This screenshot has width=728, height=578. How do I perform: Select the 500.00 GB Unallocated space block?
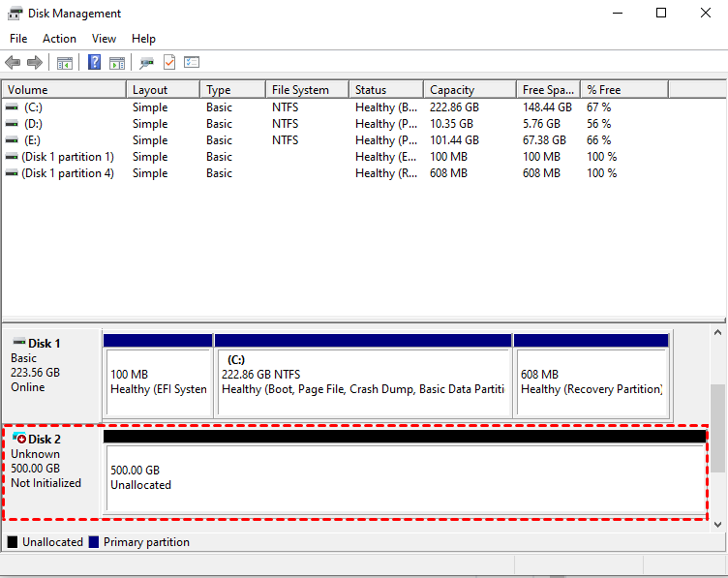[406, 472]
